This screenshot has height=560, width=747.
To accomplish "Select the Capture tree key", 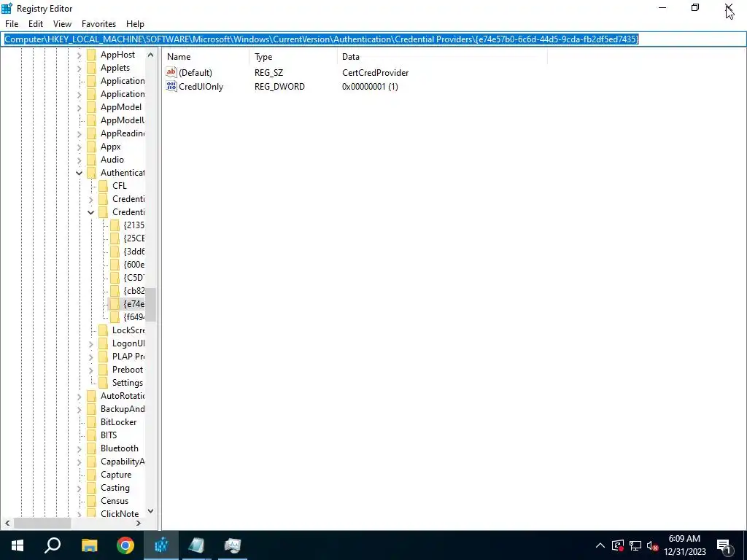I will pyautogui.click(x=116, y=475).
